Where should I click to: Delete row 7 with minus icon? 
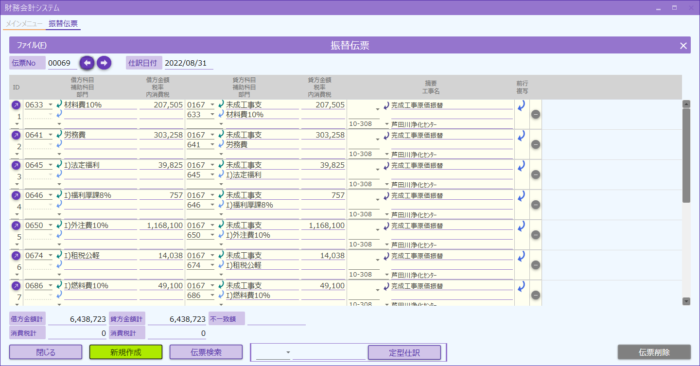536,295
